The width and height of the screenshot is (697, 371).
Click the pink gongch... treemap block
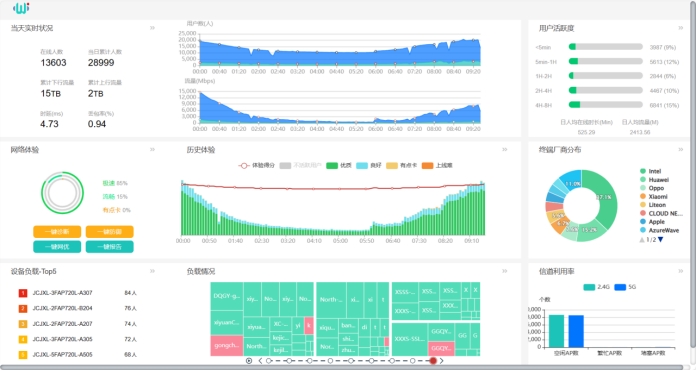[x=226, y=346]
